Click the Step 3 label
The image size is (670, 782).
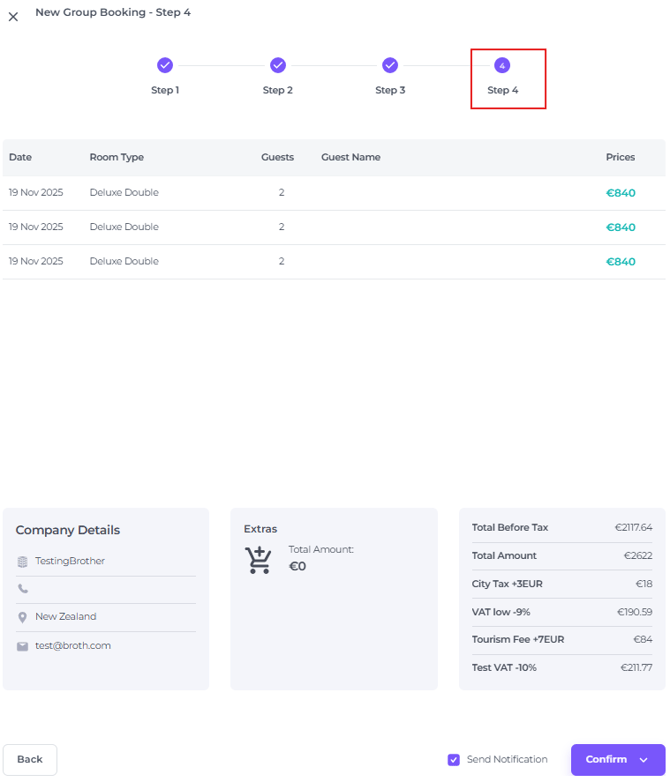pyautogui.click(x=390, y=90)
